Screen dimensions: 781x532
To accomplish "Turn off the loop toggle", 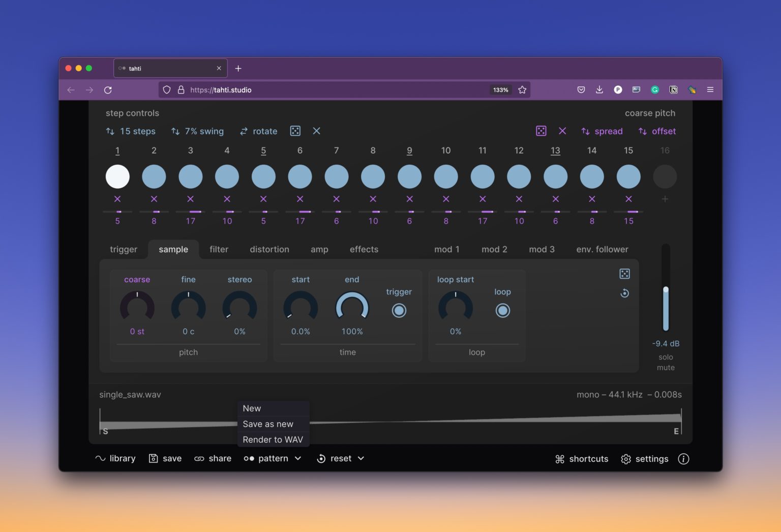I will coord(502,310).
